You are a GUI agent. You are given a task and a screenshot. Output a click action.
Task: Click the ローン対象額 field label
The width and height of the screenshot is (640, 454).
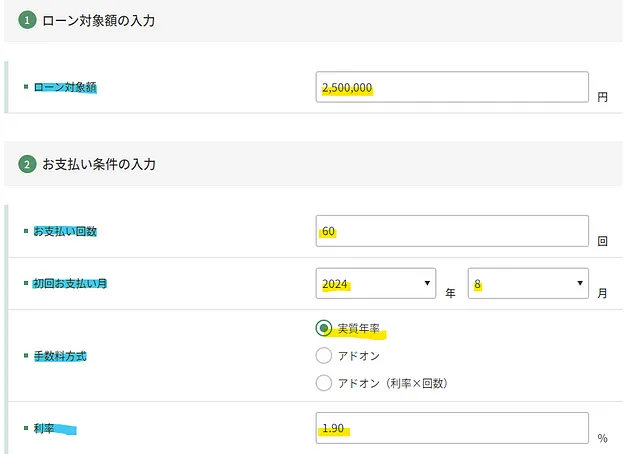click(65, 87)
